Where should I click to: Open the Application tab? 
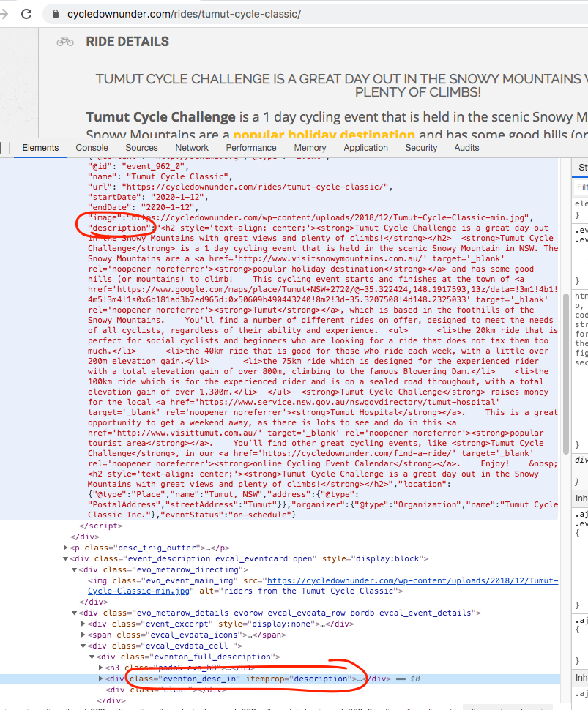[x=365, y=148]
